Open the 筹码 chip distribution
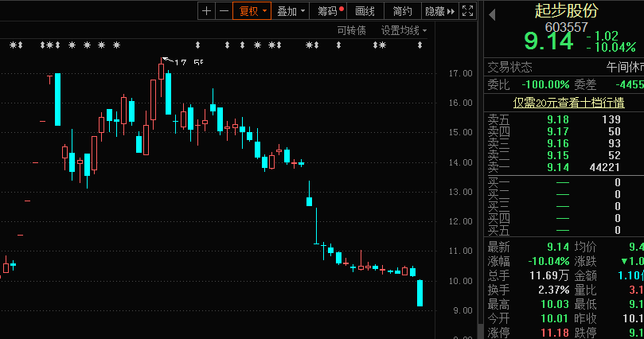The height and width of the screenshot is (339, 644). [329, 11]
